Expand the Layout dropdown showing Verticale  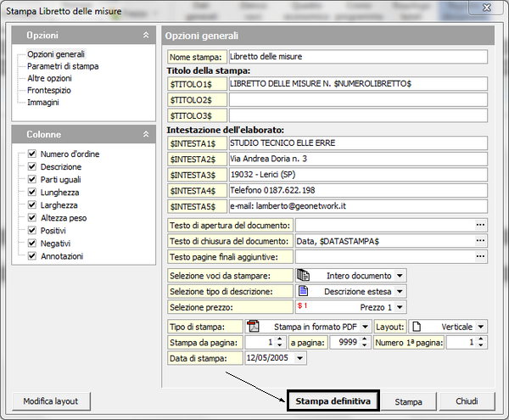481,326
